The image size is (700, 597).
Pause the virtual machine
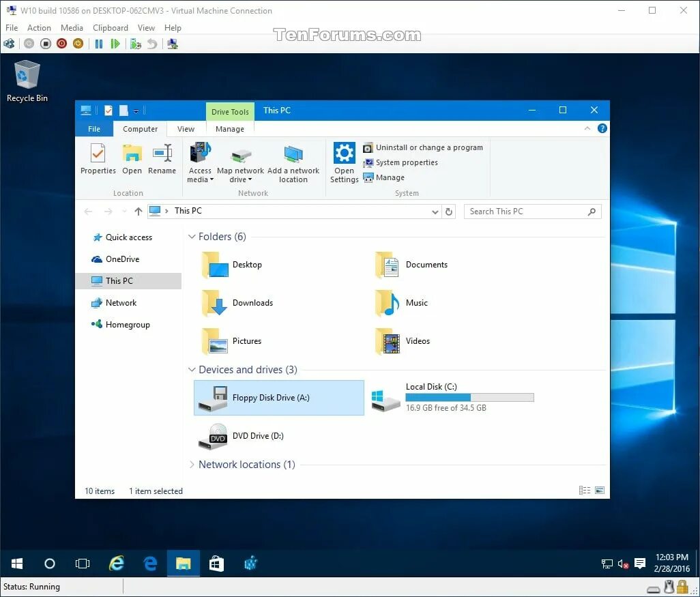coord(99,44)
